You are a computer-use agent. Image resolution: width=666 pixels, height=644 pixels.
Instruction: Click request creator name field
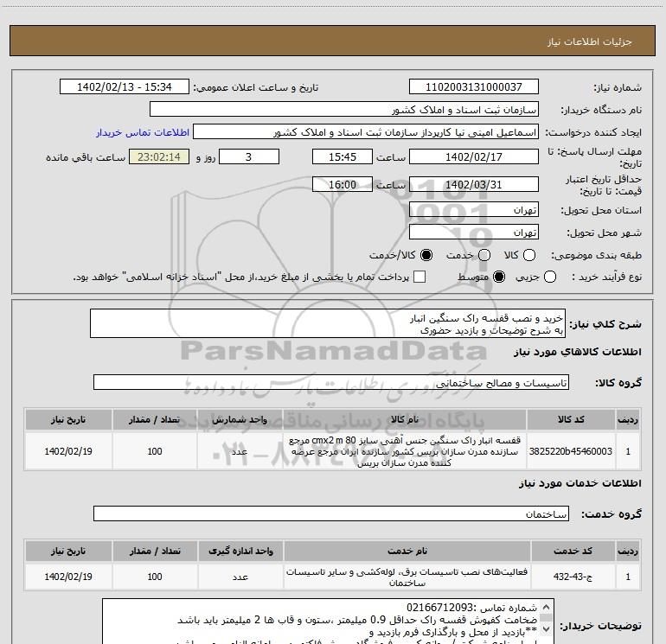[366, 132]
